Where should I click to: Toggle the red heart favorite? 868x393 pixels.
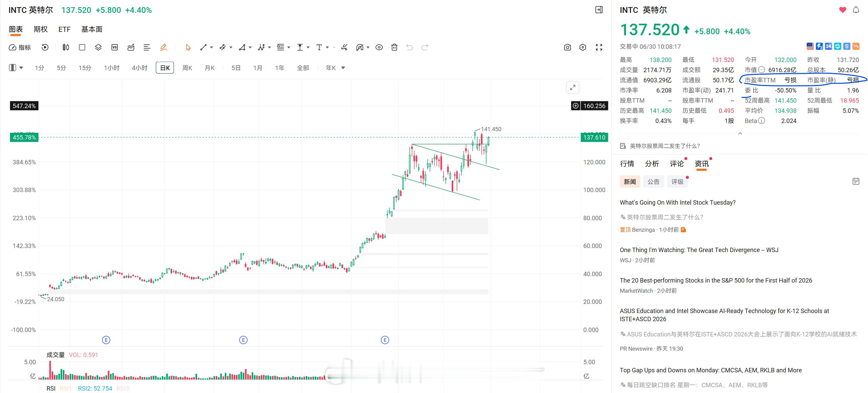click(843, 10)
